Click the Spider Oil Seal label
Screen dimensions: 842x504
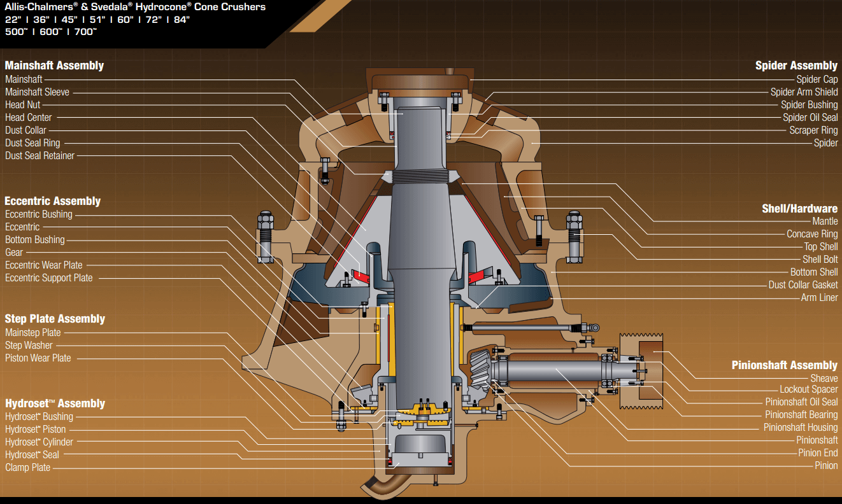point(810,118)
